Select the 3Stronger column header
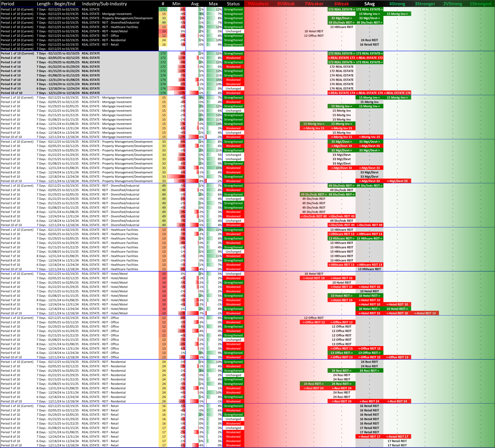 tap(425, 4)
